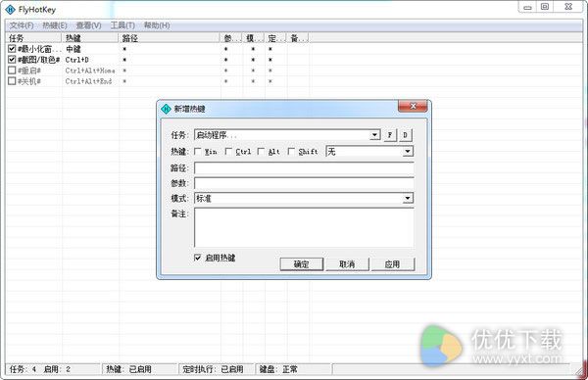Open the 模式 dropdown showing 标准
The image size is (588, 380).
click(408, 198)
